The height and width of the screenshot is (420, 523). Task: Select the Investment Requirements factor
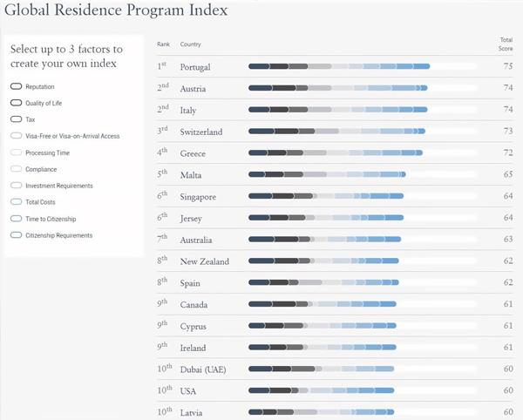click(x=16, y=186)
